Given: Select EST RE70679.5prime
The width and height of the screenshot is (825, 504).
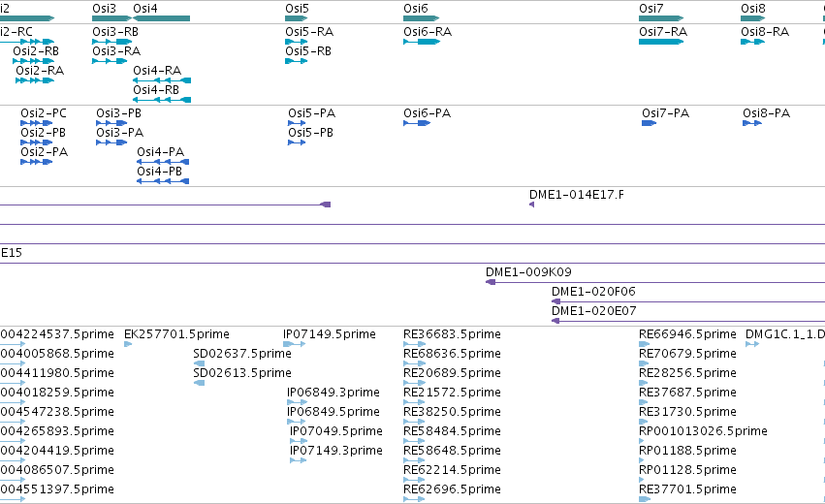Looking at the screenshot, I should click(x=687, y=354).
